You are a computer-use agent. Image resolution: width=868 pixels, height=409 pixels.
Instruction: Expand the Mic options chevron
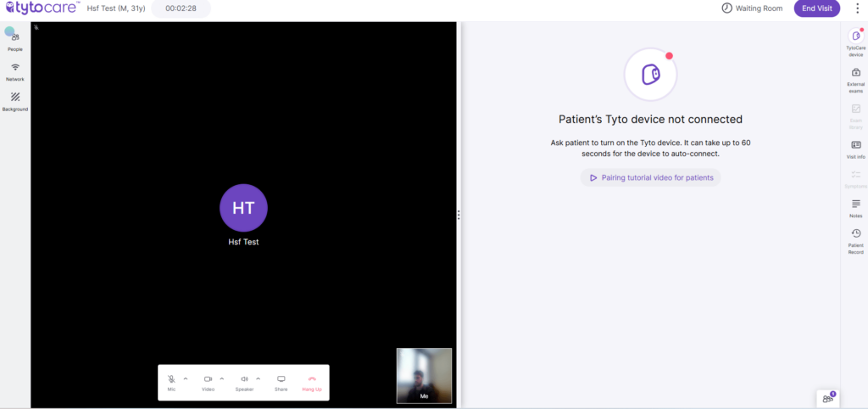[186, 378]
